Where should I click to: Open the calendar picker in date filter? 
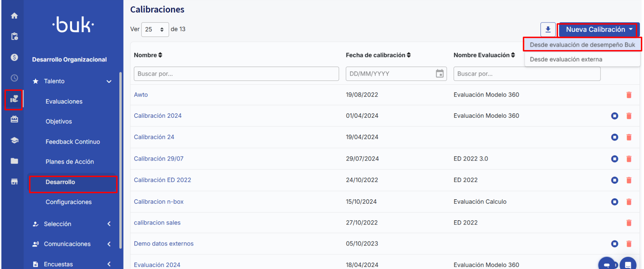(439, 74)
